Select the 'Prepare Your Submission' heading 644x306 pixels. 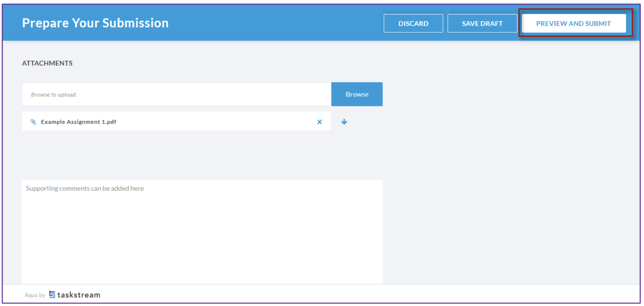(95, 23)
